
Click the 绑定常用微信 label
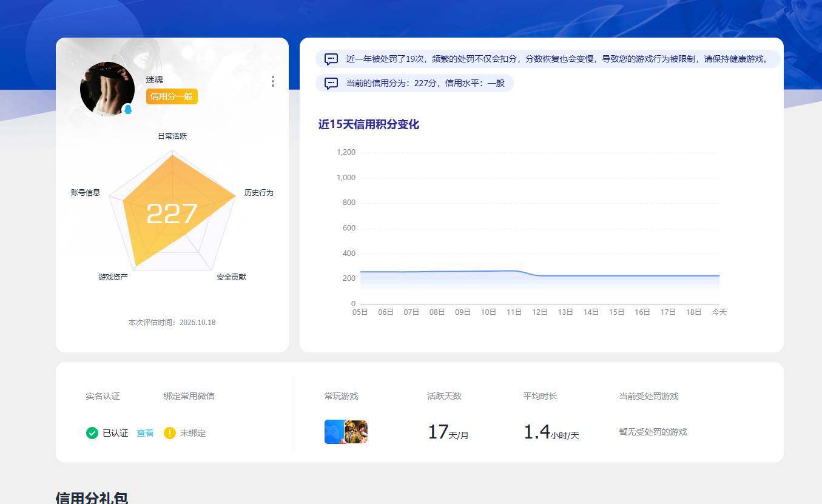pyautogui.click(x=189, y=396)
